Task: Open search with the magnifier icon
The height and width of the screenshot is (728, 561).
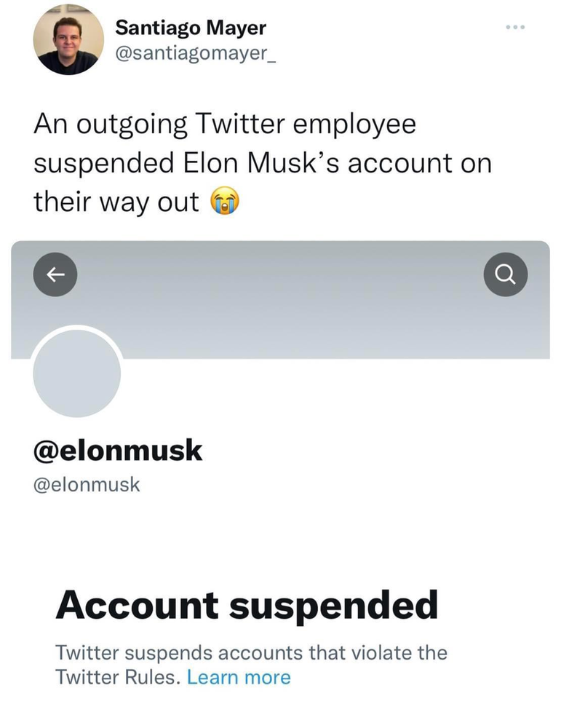Action: pyautogui.click(x=505, y=274)
